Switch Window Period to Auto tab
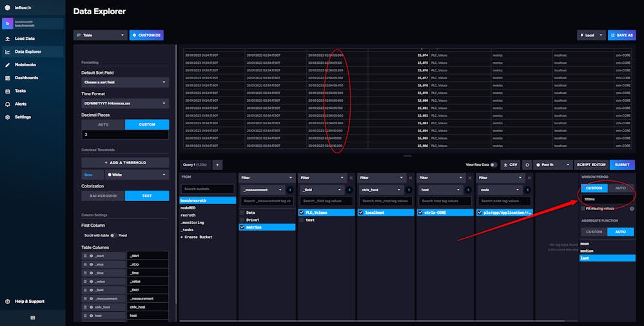The width and height of the screenshot is (644, 326). 620,188
